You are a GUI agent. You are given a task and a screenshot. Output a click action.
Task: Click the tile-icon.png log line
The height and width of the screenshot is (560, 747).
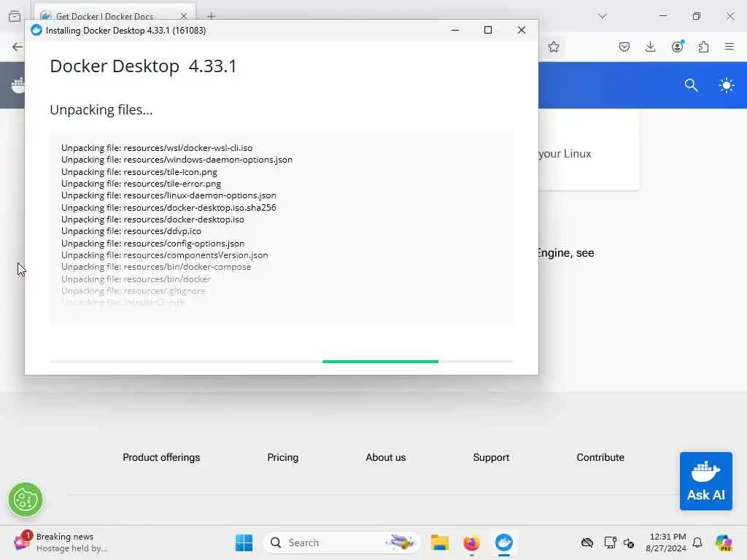click(x=139, y=172)
